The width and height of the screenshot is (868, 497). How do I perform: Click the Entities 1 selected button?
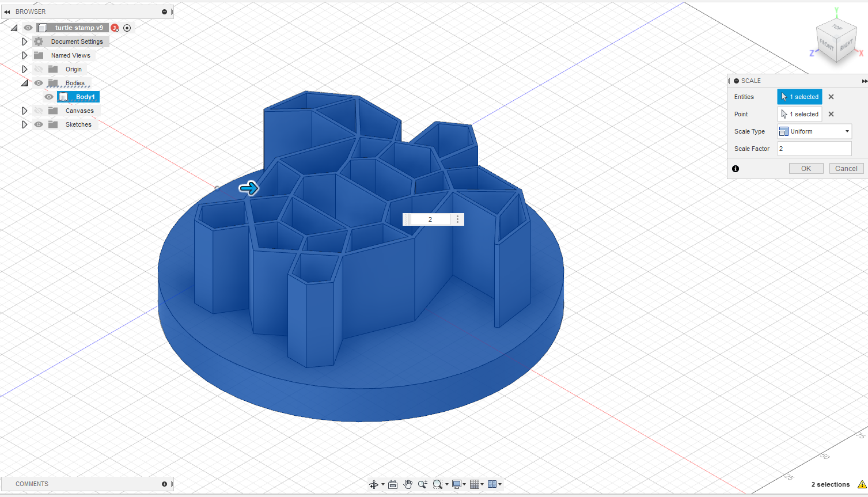[799, 97]
